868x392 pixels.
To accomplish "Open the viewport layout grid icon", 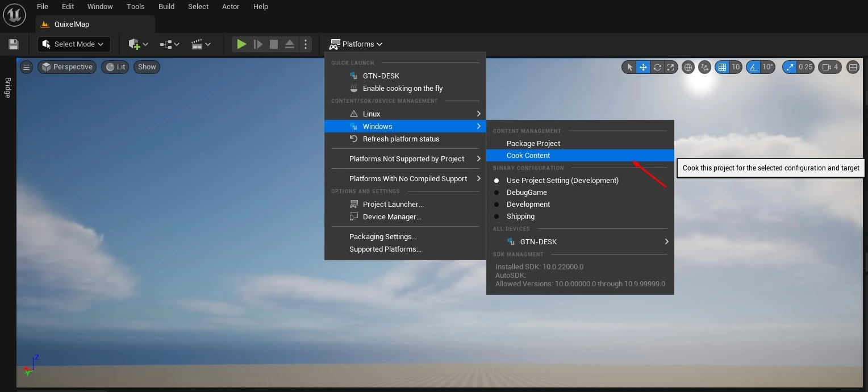I will [x=853, y=67].
